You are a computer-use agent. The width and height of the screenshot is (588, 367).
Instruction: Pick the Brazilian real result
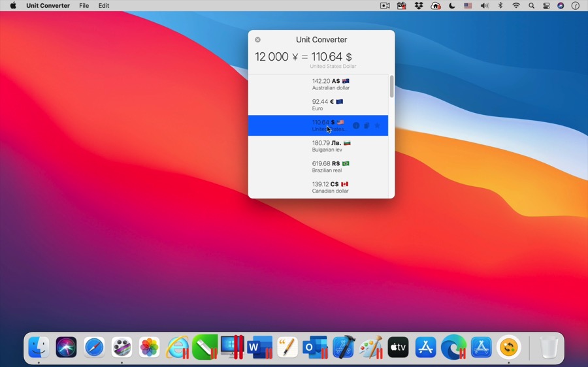click(318, 167)
